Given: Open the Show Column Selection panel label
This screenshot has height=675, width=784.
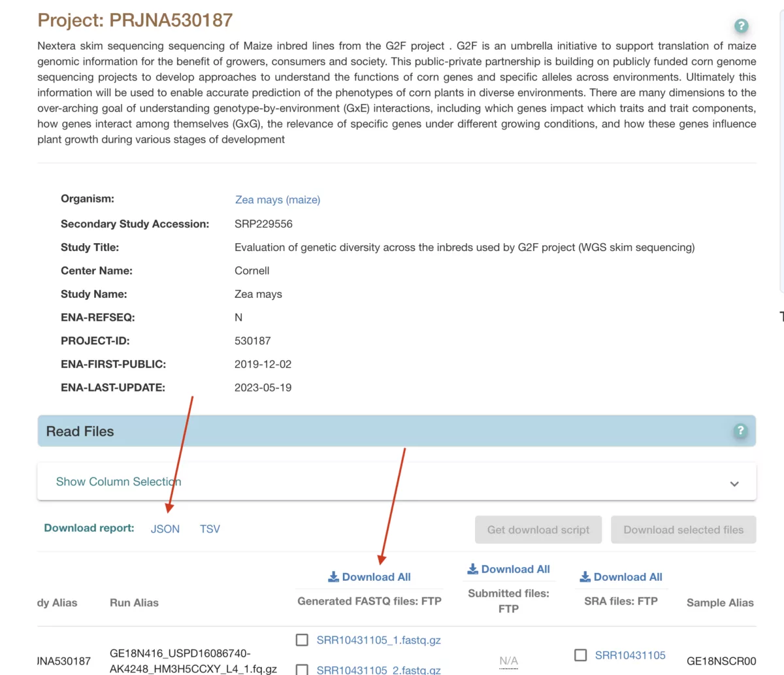Looking at the screenshot, I should (x=118, y=482).
